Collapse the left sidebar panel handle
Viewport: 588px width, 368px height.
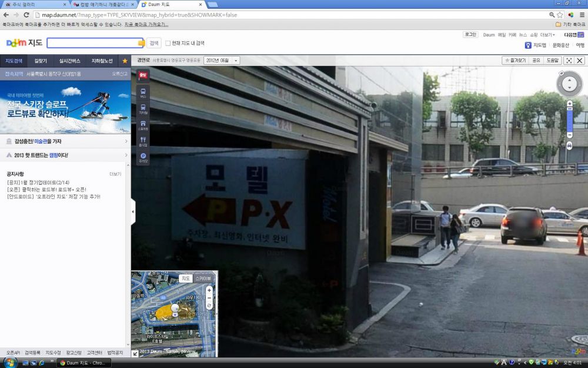click(x=133, y=212)
